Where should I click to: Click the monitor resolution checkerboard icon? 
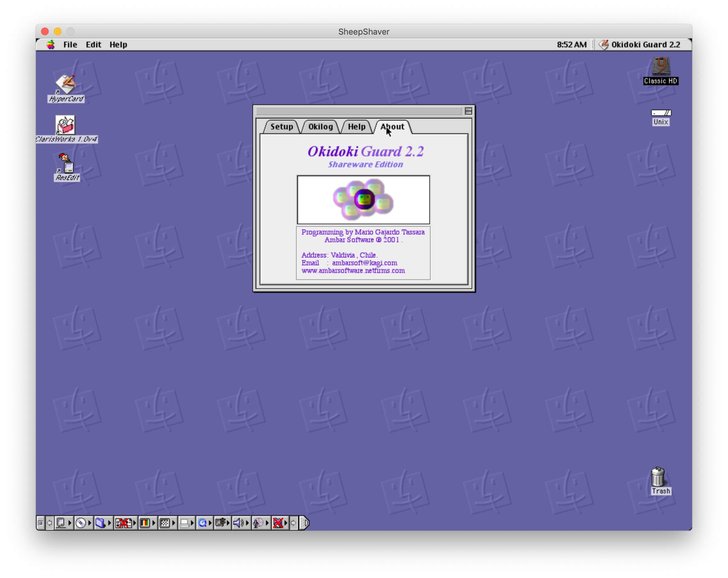click(x=164, y=523)
